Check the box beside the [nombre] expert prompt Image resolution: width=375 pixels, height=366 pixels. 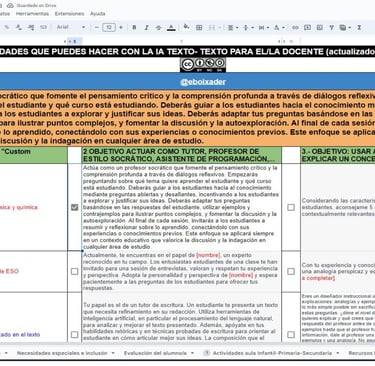tap(75, 271)
